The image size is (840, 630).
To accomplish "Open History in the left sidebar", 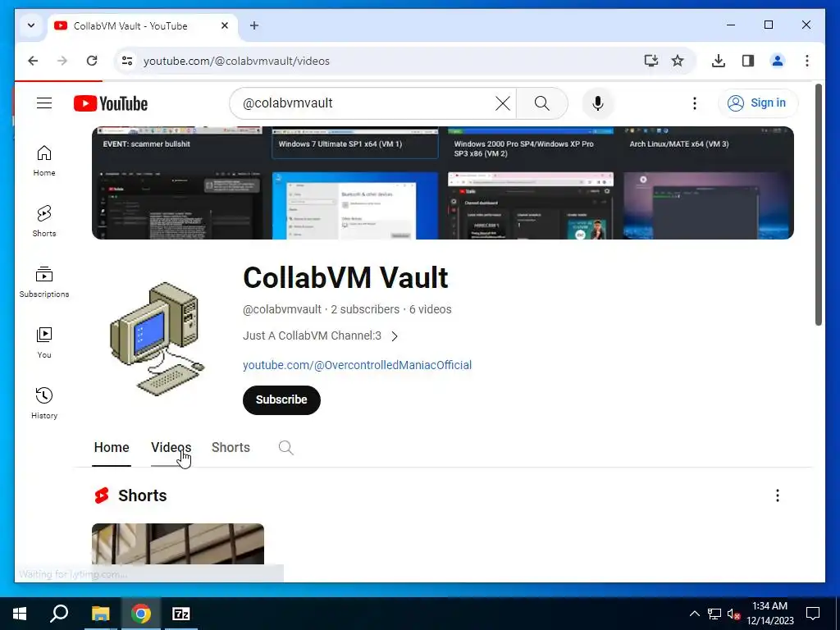I will (x=44, y=404).
